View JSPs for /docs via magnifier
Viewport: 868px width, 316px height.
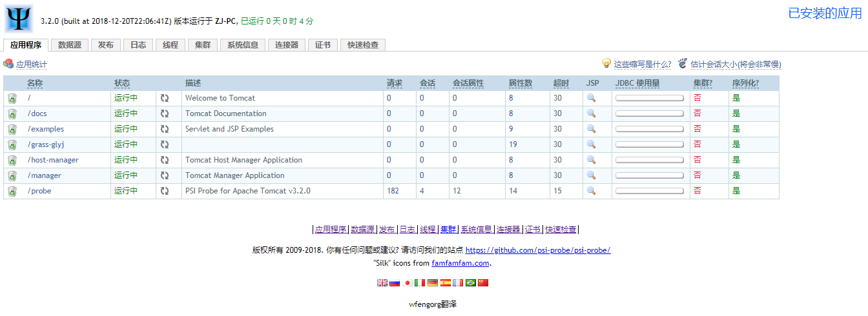point(591,114)
